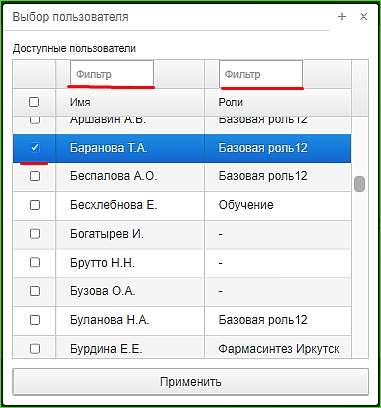Click the vertical scrollbar thumb
This screenshot has width=381, height=408.
(x=359, y=184)
